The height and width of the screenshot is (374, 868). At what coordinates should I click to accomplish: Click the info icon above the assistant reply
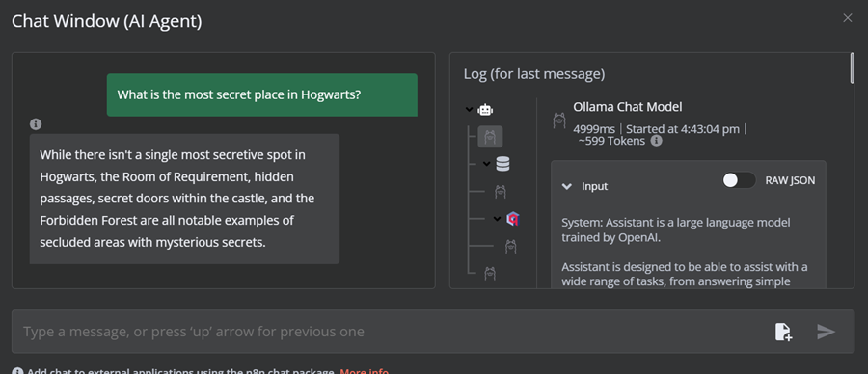tap(36, 124)
